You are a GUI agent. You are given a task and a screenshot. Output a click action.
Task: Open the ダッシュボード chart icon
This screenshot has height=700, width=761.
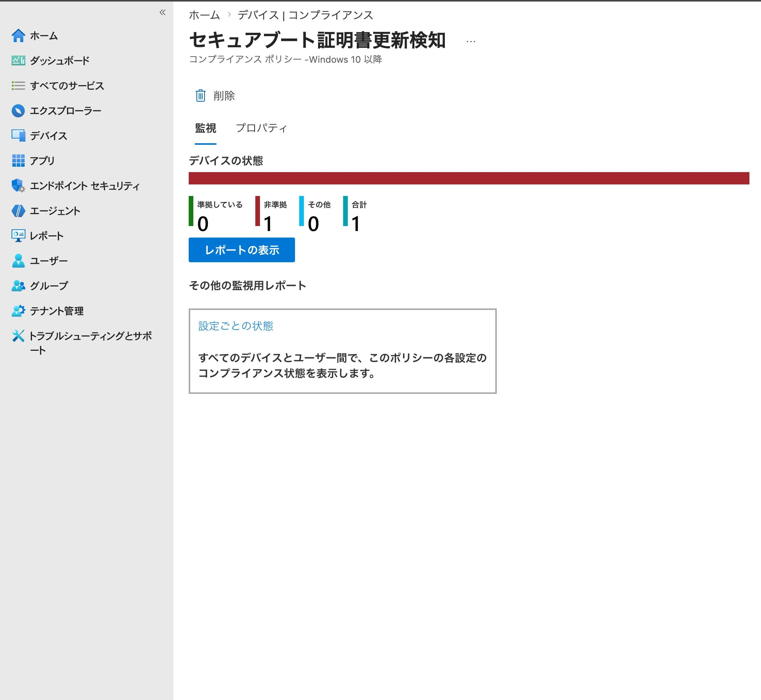[x=18, y=60]
